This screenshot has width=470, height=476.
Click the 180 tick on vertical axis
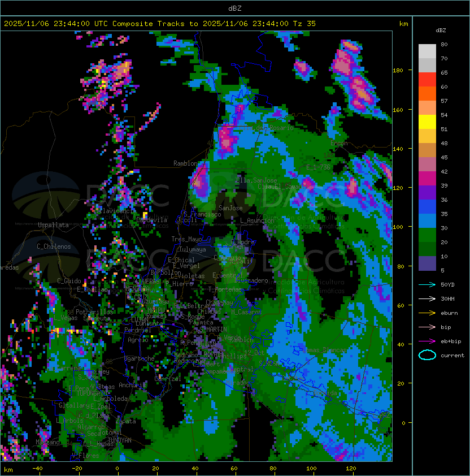398,71
